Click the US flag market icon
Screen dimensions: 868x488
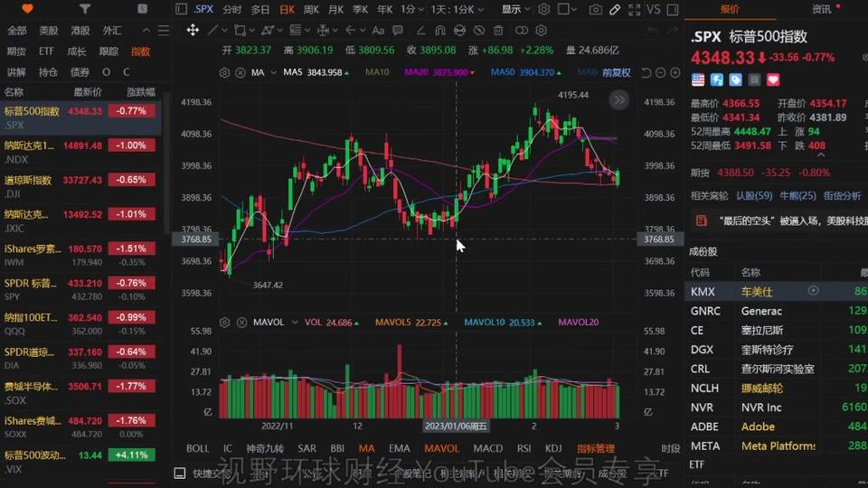click(x=698, y=80)
